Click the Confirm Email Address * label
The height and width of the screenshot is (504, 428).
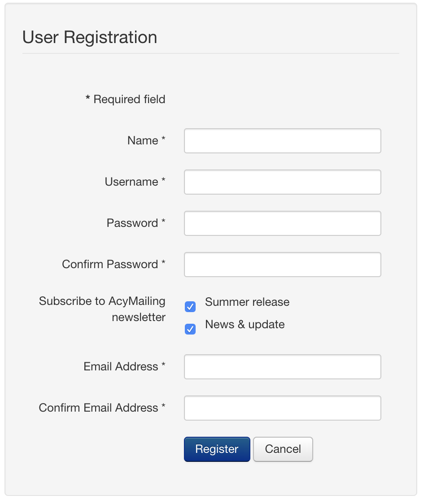coord(102,407)
